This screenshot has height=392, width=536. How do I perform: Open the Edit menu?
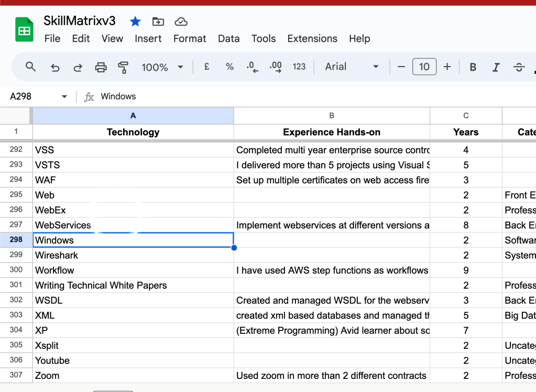pyautogui.click(x=81, y=39)
